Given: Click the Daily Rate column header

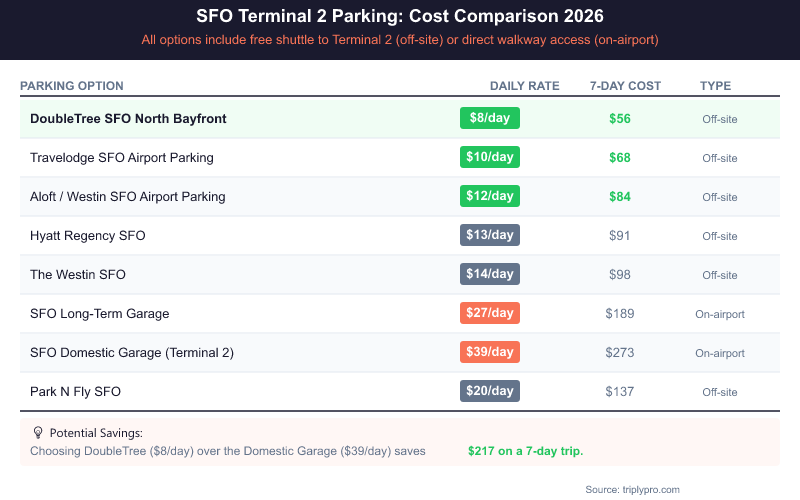Looking at the screenshot, I should tap(524, 86).
